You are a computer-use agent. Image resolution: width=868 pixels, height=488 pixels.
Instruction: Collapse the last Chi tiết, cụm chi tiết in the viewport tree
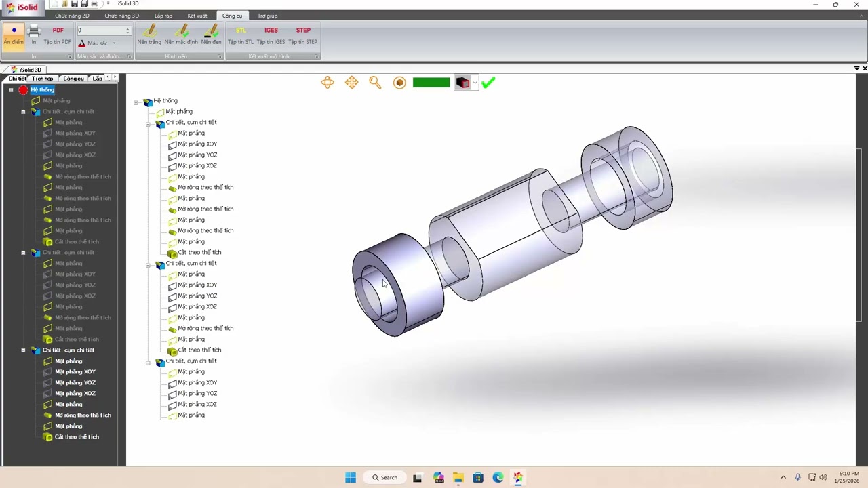click(x=148, y=363)
